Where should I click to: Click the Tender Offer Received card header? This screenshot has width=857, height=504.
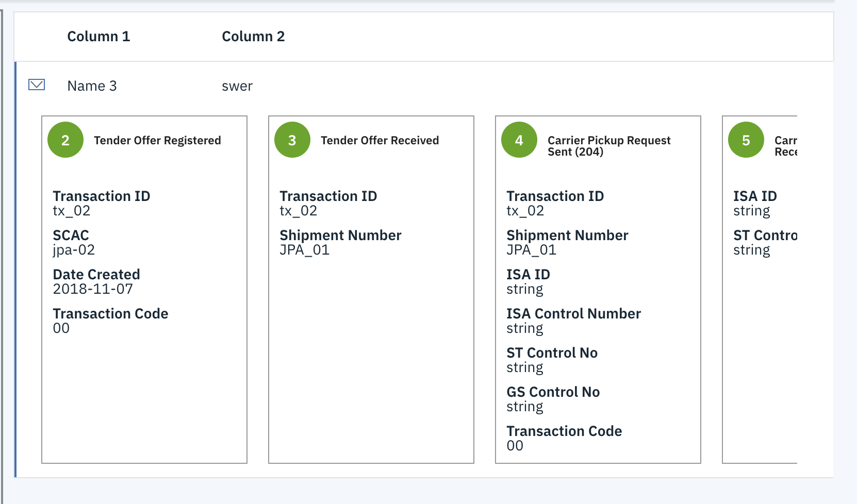point(380,140)
